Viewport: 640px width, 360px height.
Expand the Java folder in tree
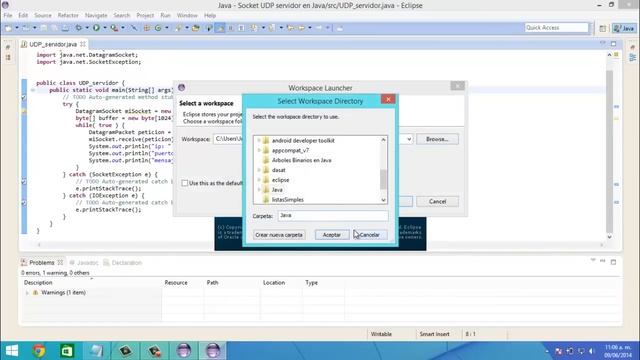click(x=259, y=189)
